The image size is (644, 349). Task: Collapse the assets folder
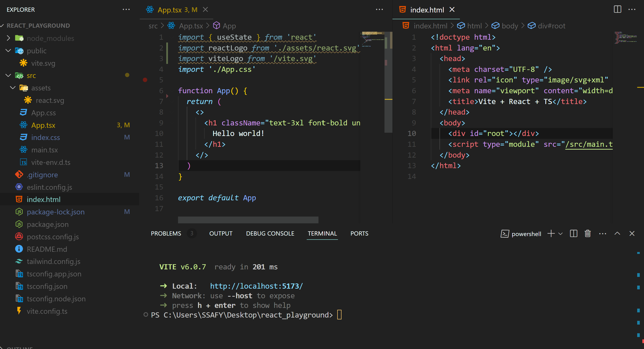[x=13, y=88]
